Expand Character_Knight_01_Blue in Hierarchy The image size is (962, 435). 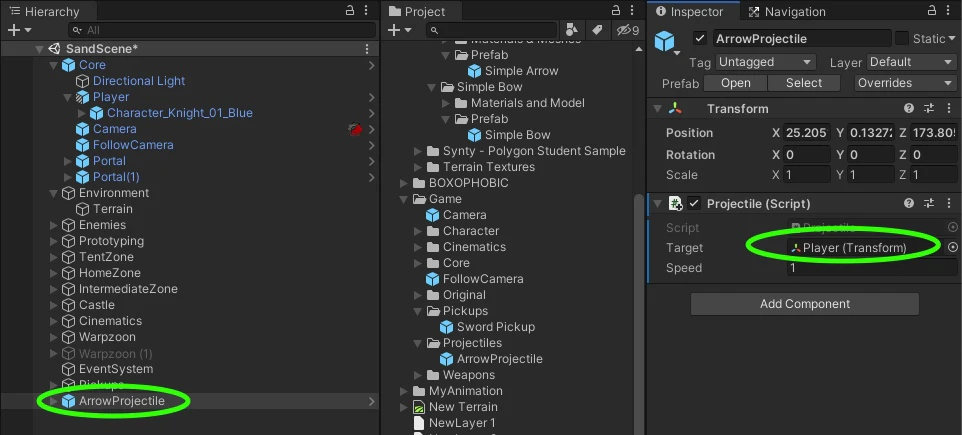[x=82, y=113]
